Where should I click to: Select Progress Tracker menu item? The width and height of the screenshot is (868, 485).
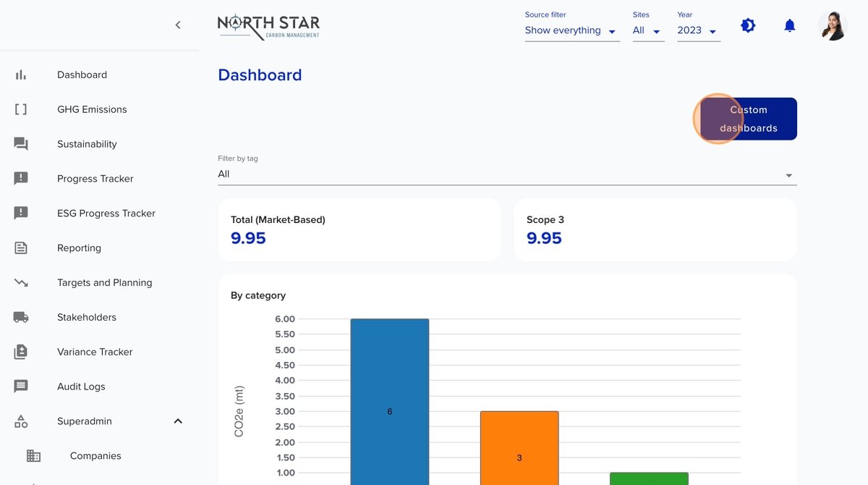point(95,179)
